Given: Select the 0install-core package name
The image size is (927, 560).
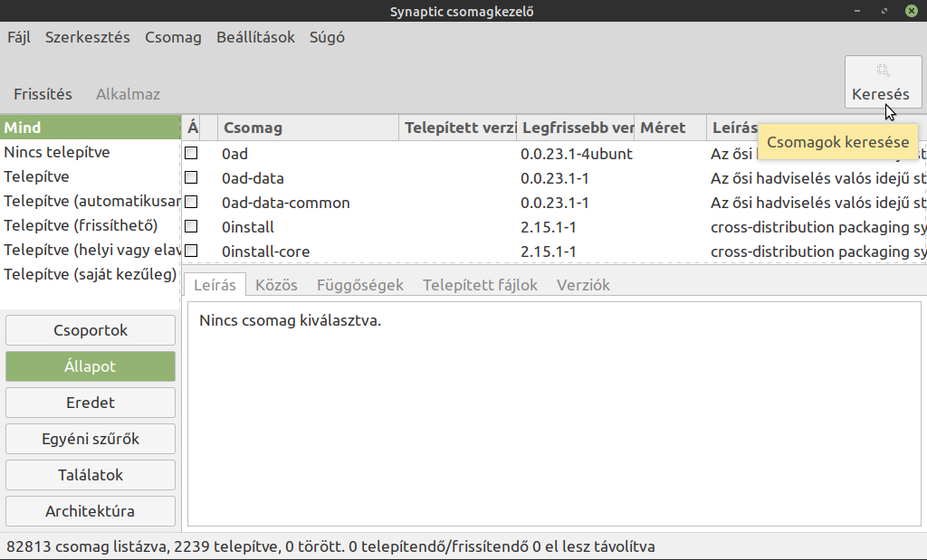Looking at the screenshot, I should point(266,252).
